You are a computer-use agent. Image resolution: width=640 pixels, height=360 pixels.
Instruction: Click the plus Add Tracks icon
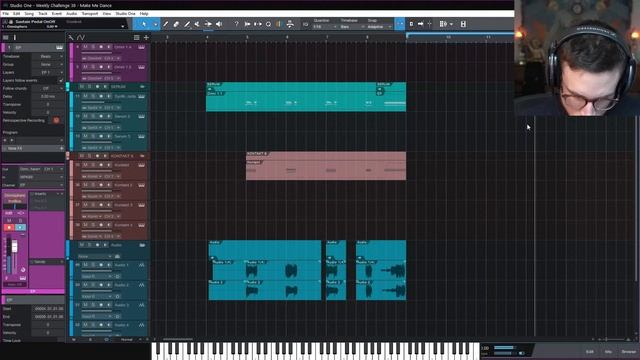pos(146,38)
